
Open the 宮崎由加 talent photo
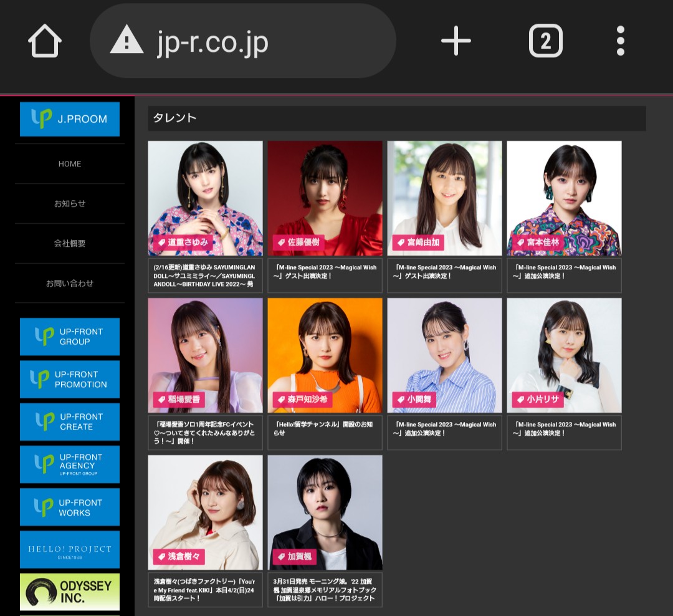pos(445,198)
